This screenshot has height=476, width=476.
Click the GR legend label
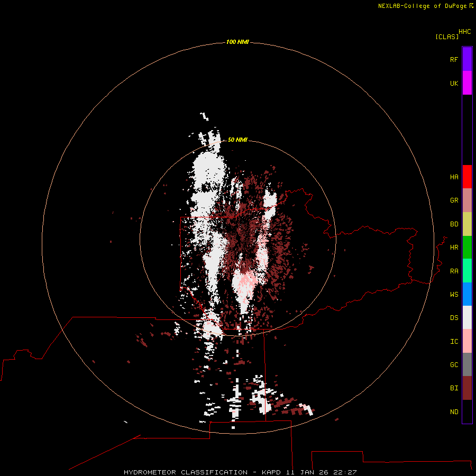click(454, 200)
